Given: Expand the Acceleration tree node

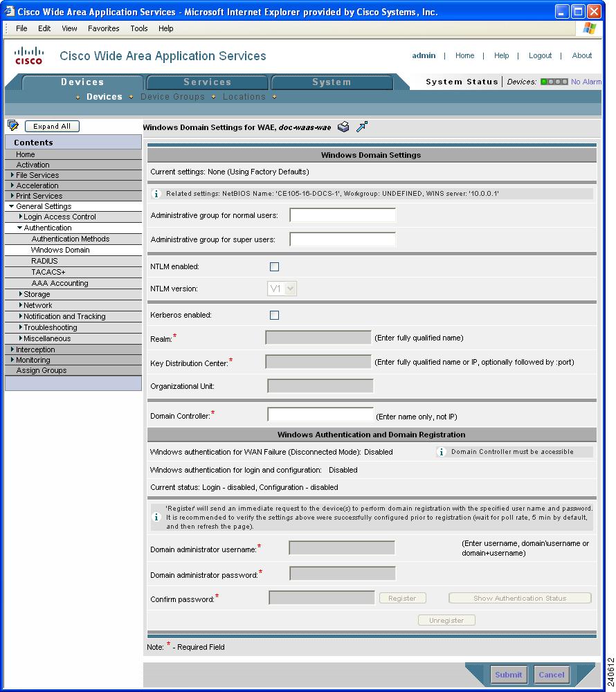Looking at the screenshot, I should pos(12,185).
